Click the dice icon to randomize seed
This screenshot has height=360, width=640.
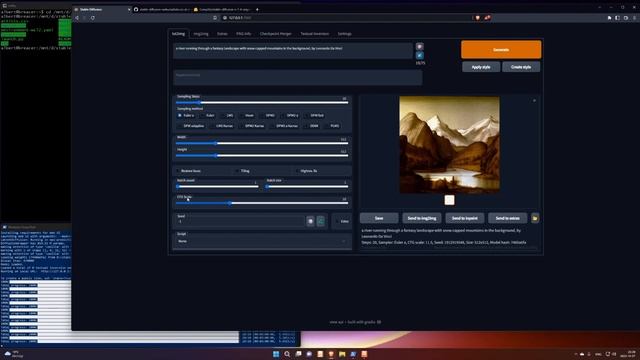tap(310, 221)
